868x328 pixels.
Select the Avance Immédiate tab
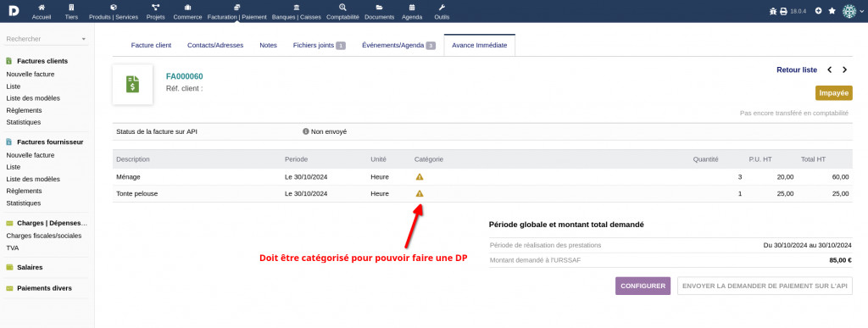coord(480,46)
